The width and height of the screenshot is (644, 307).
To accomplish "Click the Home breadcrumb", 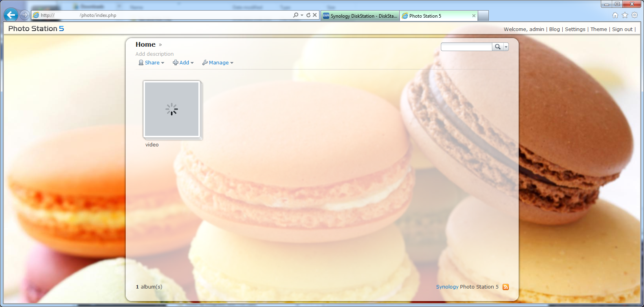I will pos(145,44).
